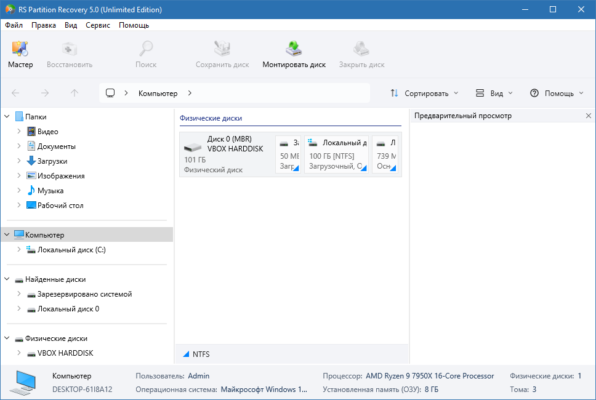The width and height of the screenshot is (596, 400).
Task: Open the Помощь menu in menu bar
Action: pyautogui.click(x=134, y=25)
